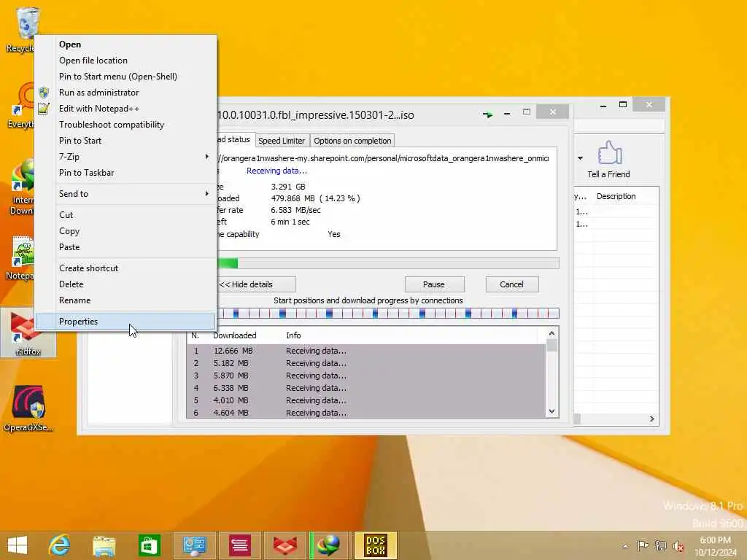Viewport: 747px width, 560px height.
Task: Expand the Send to submenu
Action: click(125, 194)
